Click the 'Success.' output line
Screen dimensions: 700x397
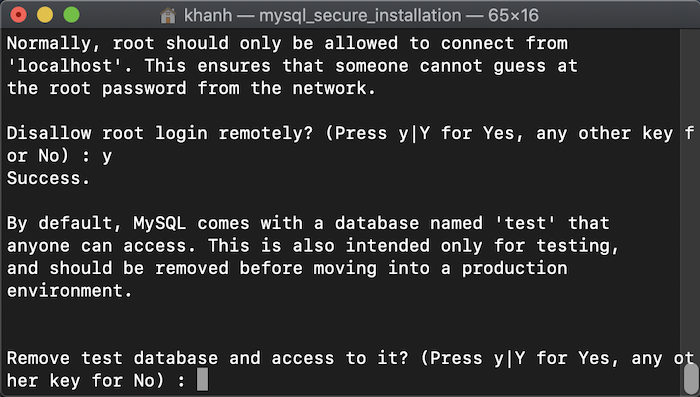pos(48,178)
